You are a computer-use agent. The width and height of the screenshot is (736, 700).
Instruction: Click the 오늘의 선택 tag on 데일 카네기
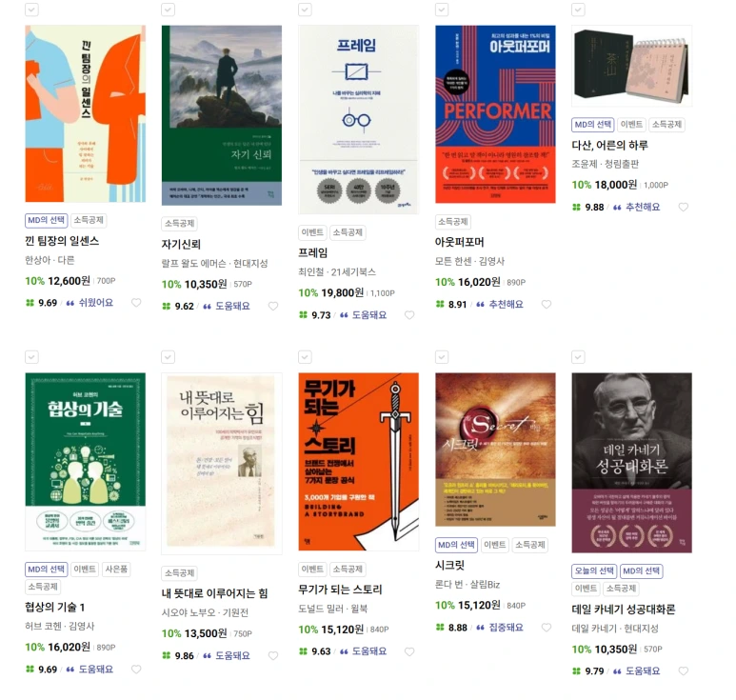[x=594, y=570]
